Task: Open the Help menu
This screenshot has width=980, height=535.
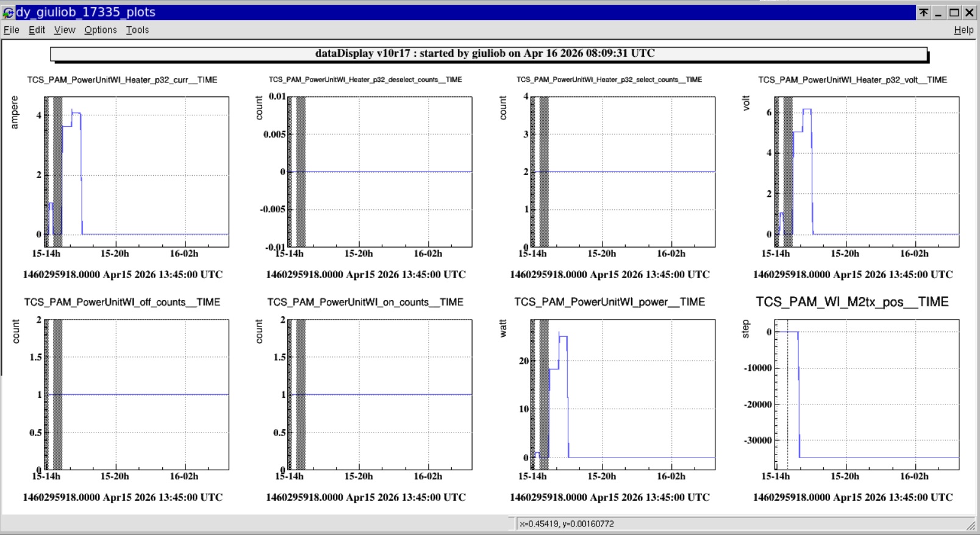Action: (964, 30)
